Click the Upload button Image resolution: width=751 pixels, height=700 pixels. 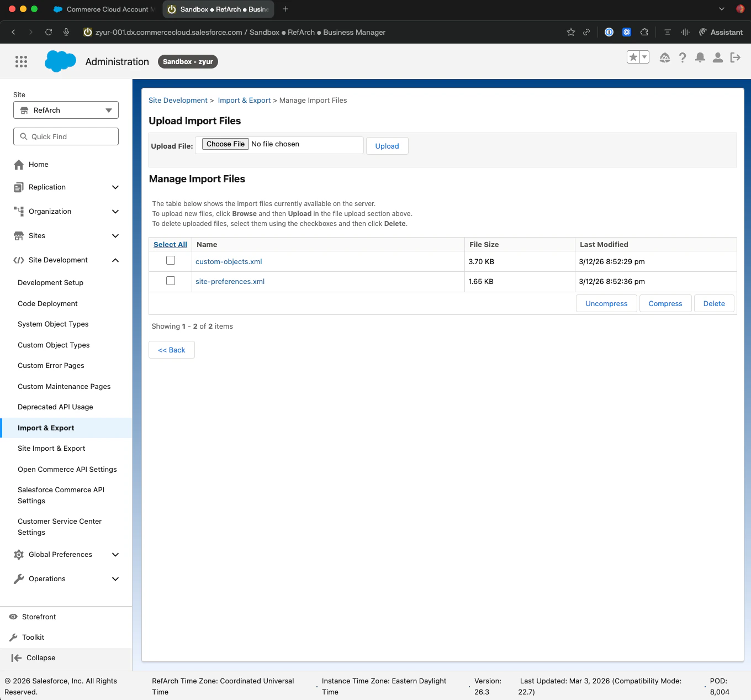(387, 146)
